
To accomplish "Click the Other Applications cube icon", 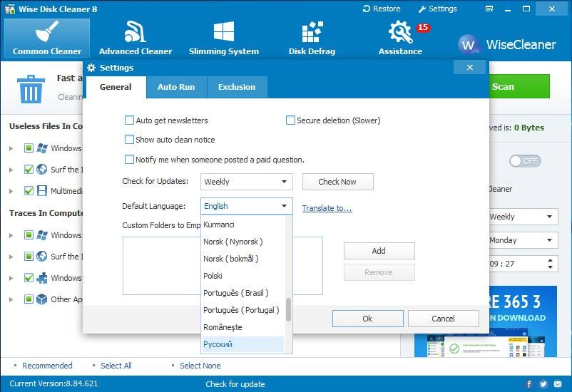I will pyautogui.click(x=42, y=299).
